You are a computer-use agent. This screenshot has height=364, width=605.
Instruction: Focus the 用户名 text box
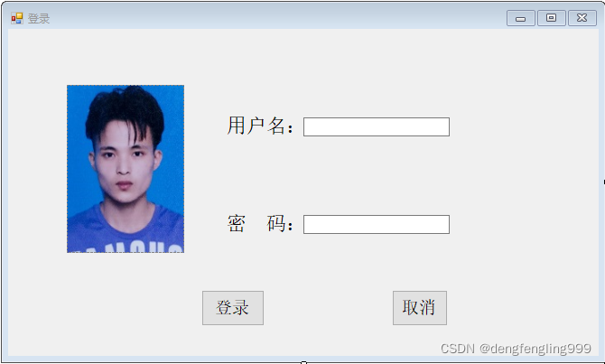click(x=377, y=127)
